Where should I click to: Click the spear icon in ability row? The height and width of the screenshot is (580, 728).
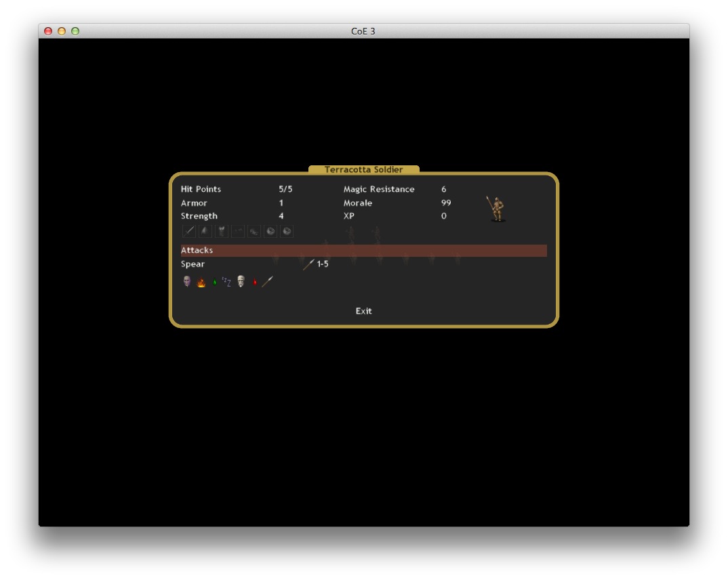268,281
